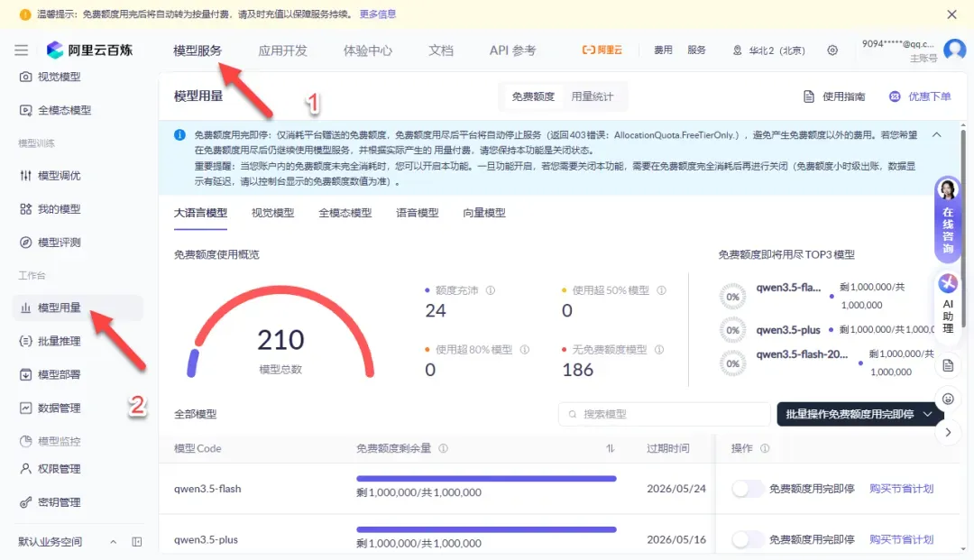974x560 pixels.
Task: Toggle 免费额度用完即停 for qwen3.5-plus
Action: tap(747, 539)
